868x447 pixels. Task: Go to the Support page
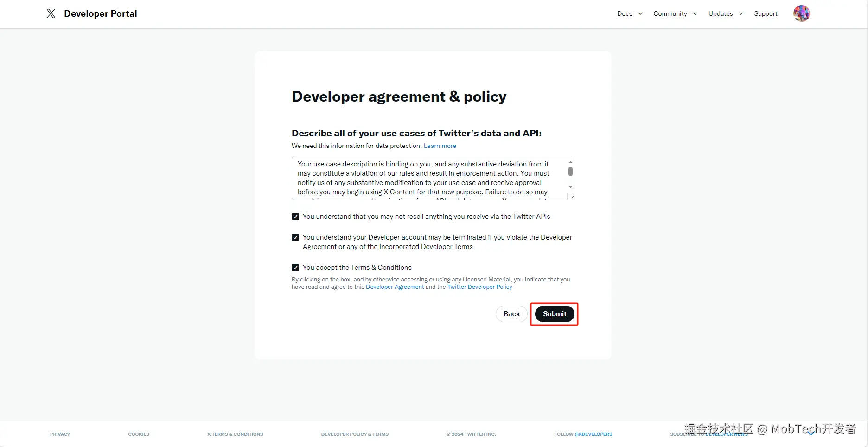766,13
